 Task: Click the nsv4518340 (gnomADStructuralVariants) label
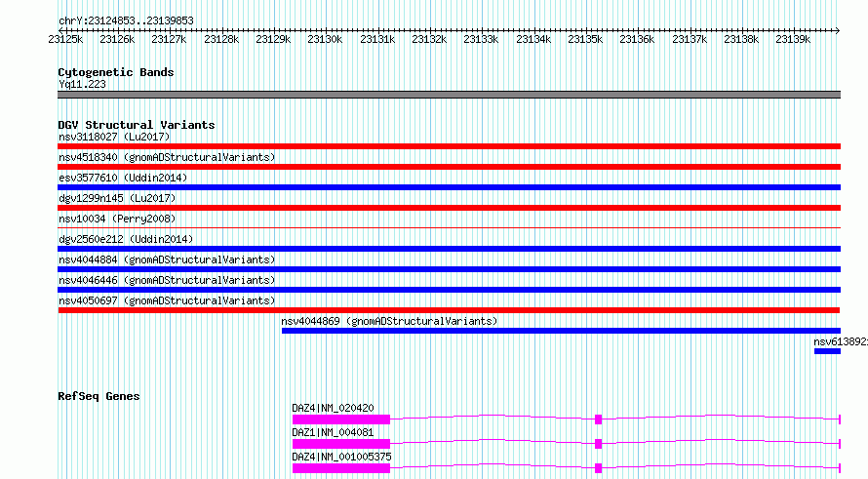[x=167, y=157]
